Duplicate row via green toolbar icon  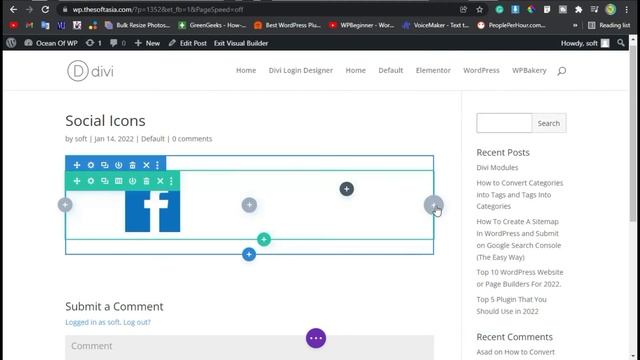104,181
